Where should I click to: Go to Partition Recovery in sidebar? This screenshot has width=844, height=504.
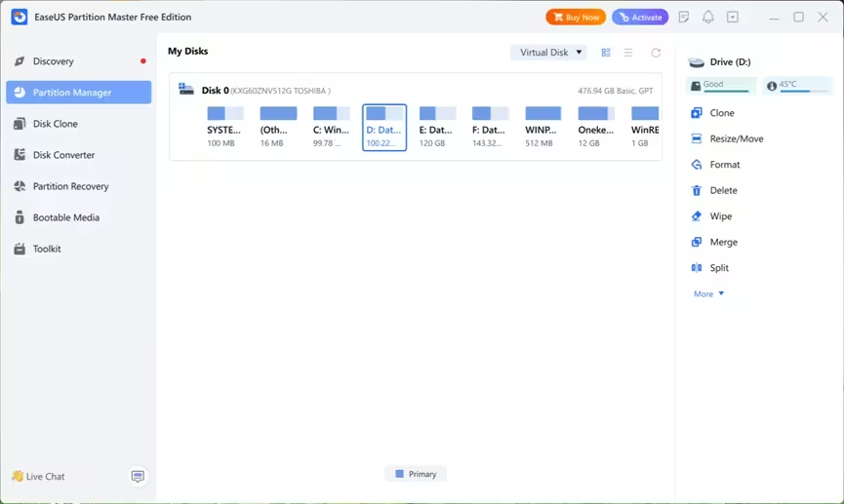click(x=70, y=186)
